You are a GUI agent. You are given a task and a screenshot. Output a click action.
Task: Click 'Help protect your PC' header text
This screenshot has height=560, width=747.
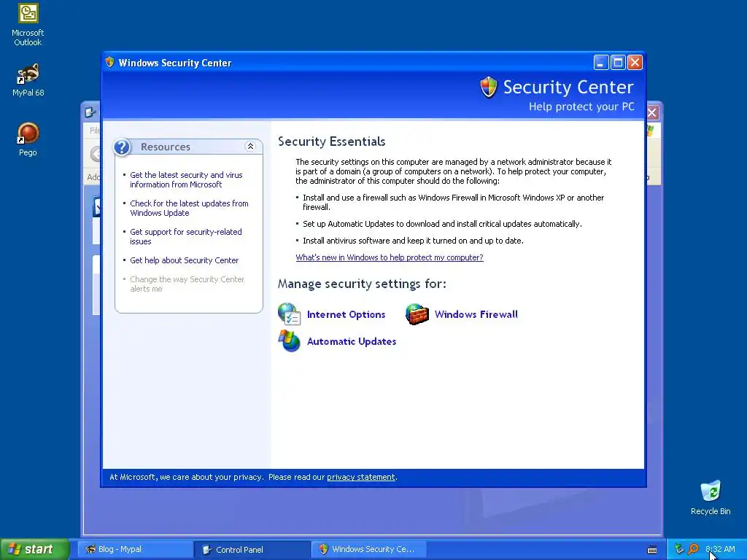581,106
